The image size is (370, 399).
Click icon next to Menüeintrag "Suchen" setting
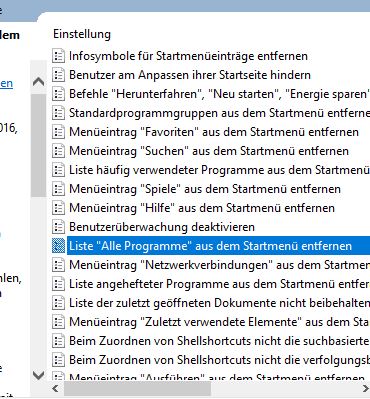pos(58,151)
